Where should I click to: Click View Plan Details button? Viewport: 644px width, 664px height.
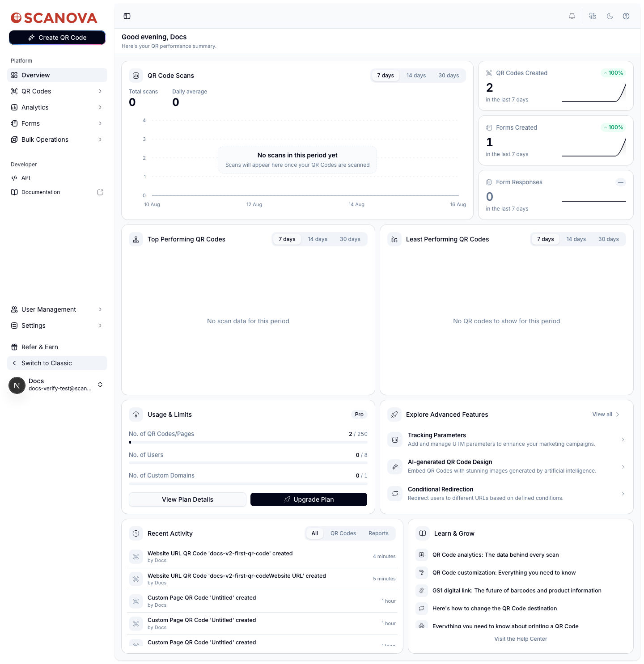[187, 499]
